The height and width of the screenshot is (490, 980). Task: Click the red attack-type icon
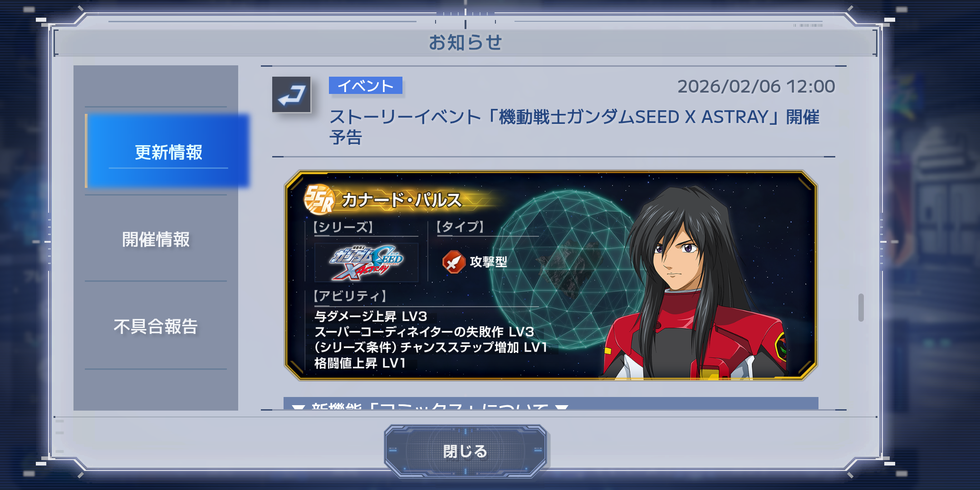pos(453,262)
